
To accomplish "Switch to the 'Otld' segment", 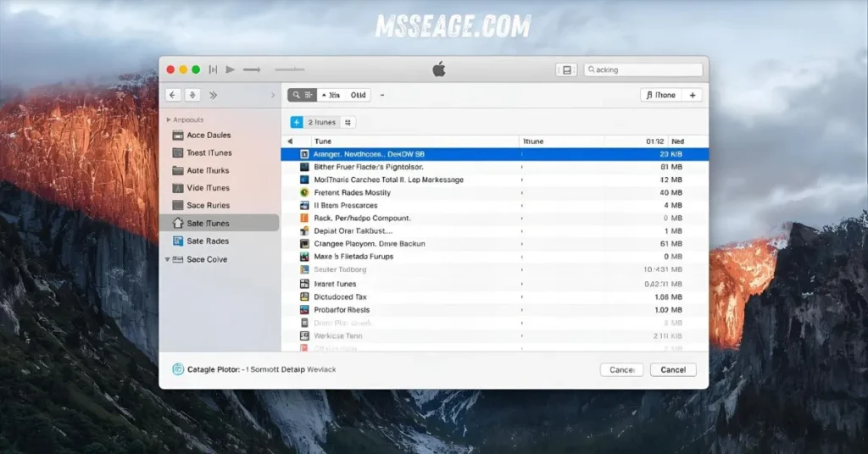I will click(x=358, y=95).
